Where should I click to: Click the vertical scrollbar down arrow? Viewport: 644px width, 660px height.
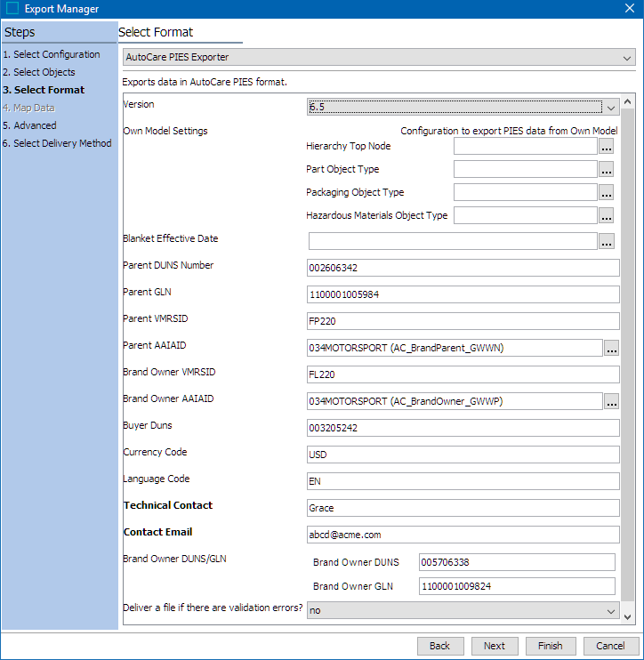point(629,617)
